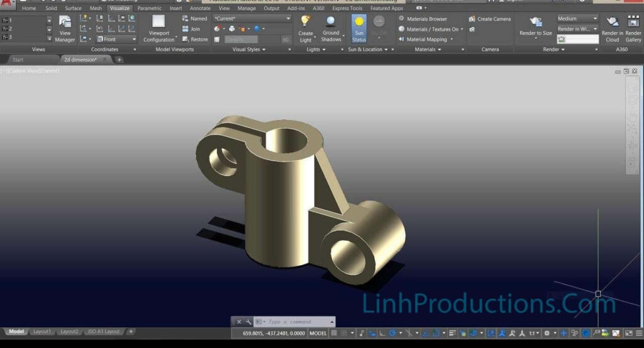Image resolution: width=644 pixels, height=348 pixels.
Task: Expand the Visual Styles panel
Action: pos(249,49)
